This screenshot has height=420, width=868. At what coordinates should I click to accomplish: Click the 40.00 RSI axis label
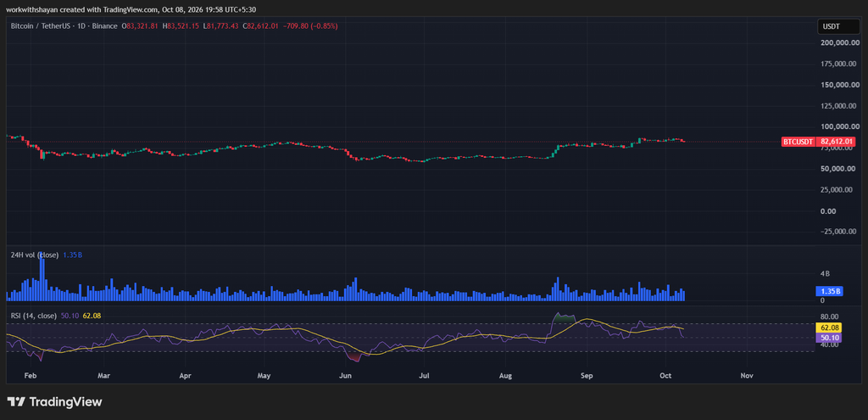click(829, 344)
